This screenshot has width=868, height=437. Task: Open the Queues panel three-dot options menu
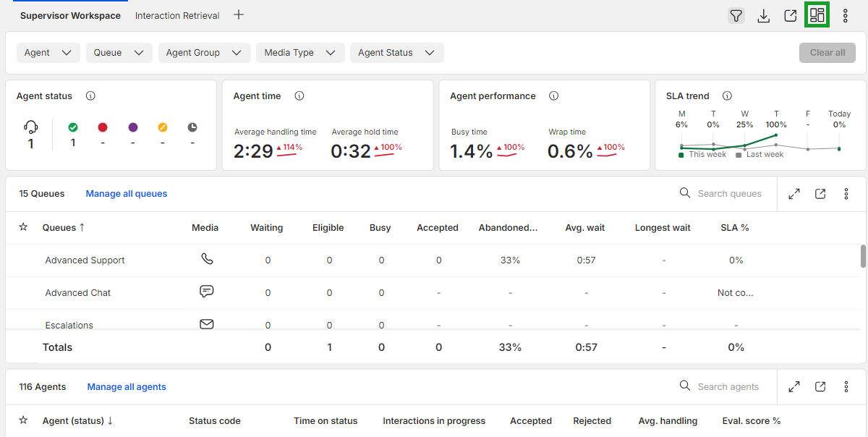click(846, 194)
